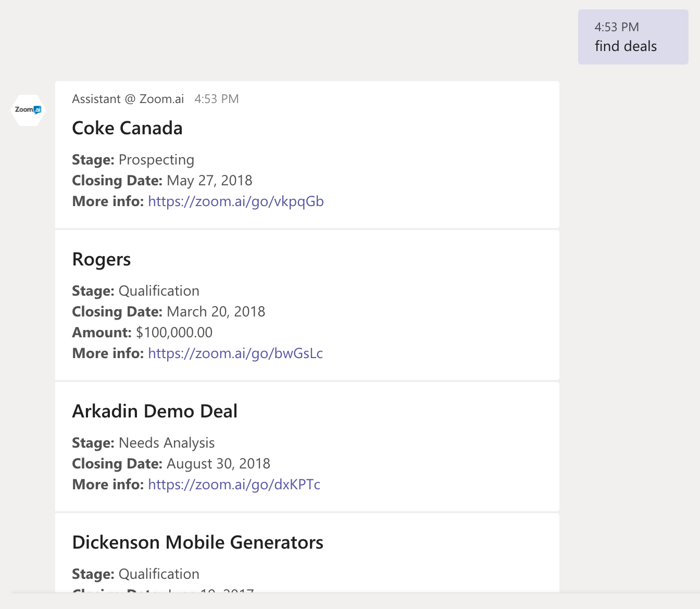Image resolution: width=700 pixels, height=609 pixels.
Task: Click the Arkadin Needs Analysis stage text
Action: (x=167, y=443)
